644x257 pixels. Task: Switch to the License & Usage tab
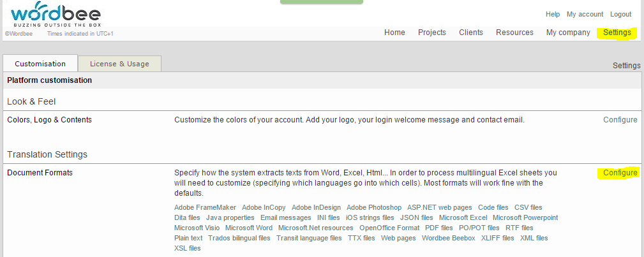coord(119,64)
